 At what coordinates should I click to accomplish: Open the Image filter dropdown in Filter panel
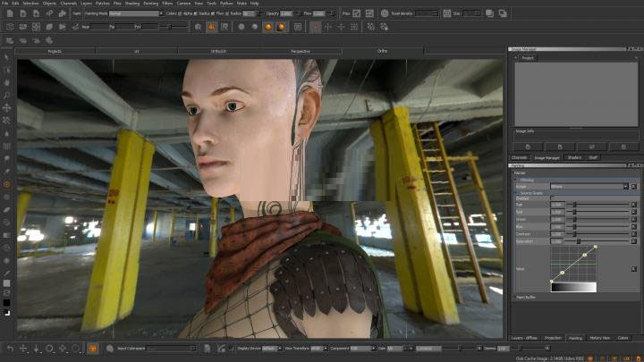(589, 186)
